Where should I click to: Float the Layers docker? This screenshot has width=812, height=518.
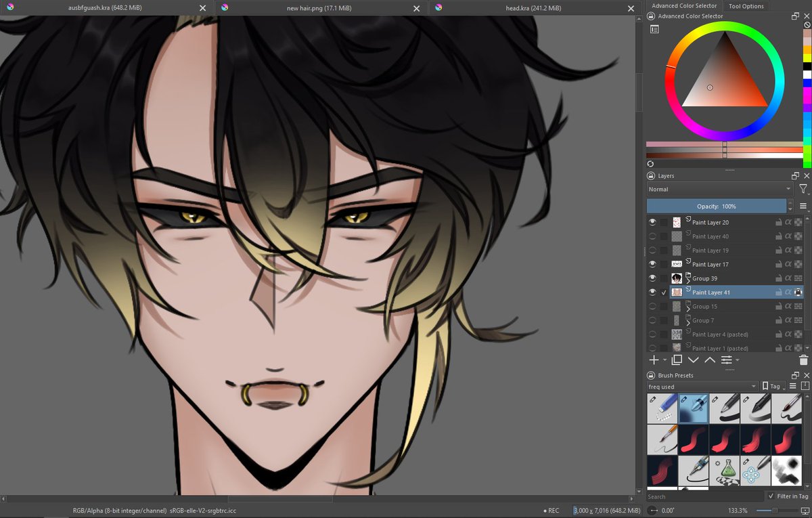[x=796, y=175]
